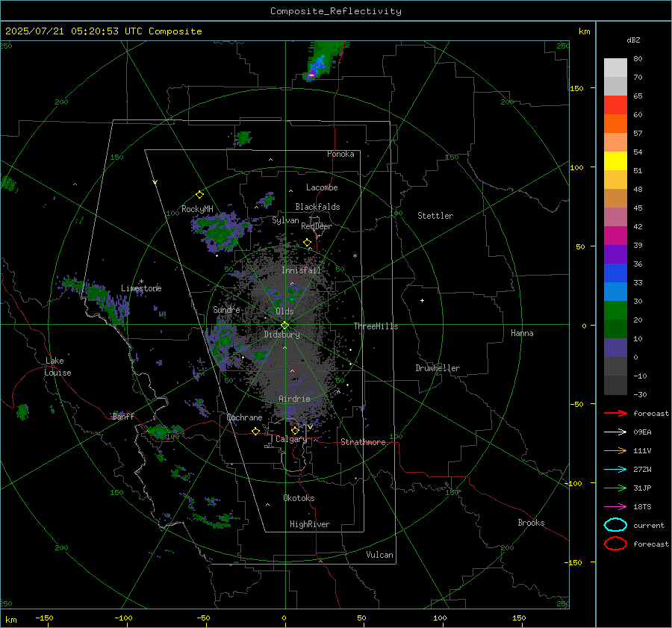Click the Composite_Reflectivity title

click(336, 11)
